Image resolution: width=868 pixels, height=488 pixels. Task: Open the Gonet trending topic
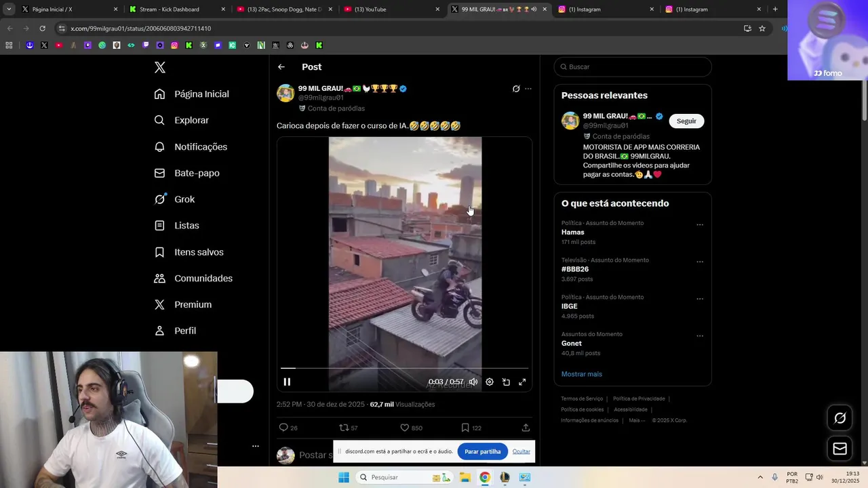[572, 343]
